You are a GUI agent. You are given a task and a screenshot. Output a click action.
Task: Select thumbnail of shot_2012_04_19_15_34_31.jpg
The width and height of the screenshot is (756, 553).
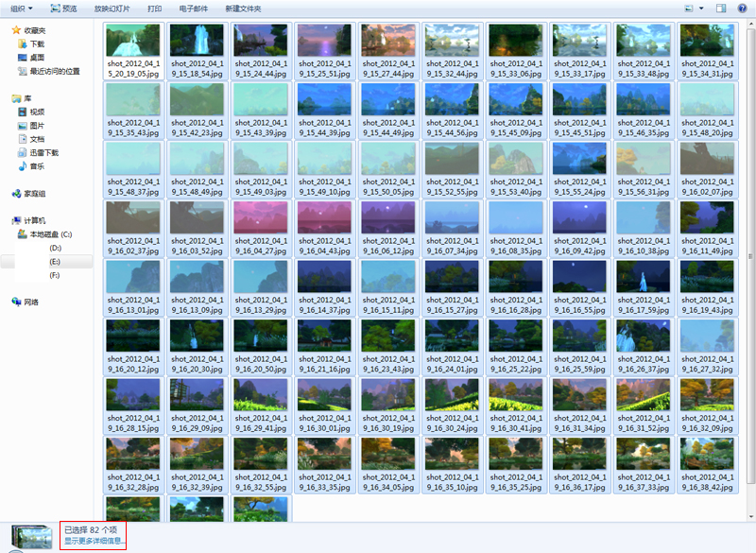[707, 41]
